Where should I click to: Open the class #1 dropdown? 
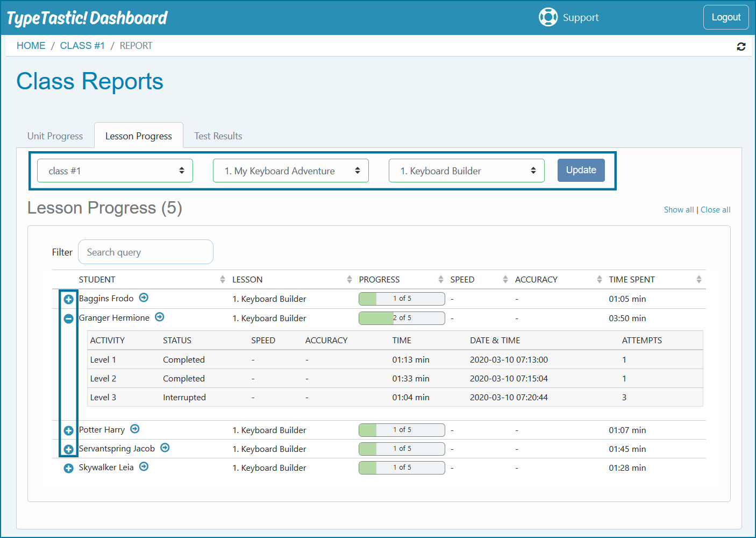[x=115, y=171]
